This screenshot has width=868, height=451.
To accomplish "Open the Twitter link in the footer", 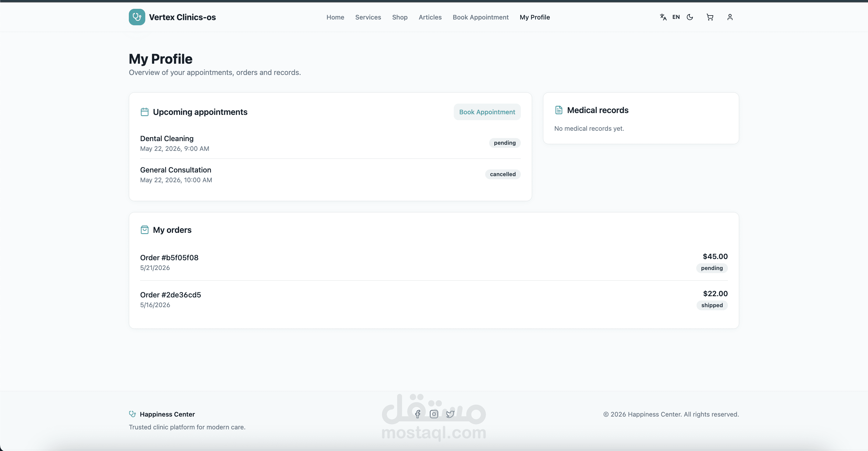I will coord(450,414).
